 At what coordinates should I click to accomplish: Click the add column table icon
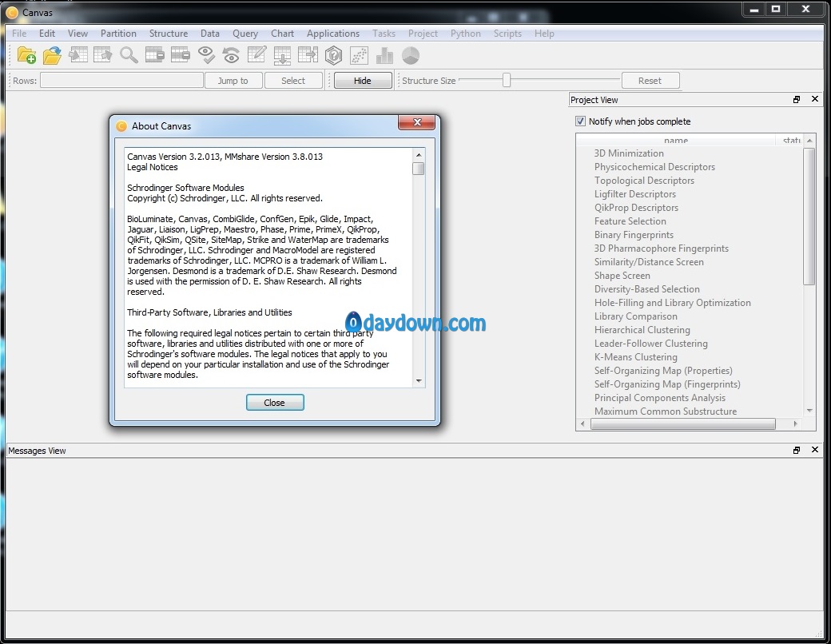(x=308, y=54)
